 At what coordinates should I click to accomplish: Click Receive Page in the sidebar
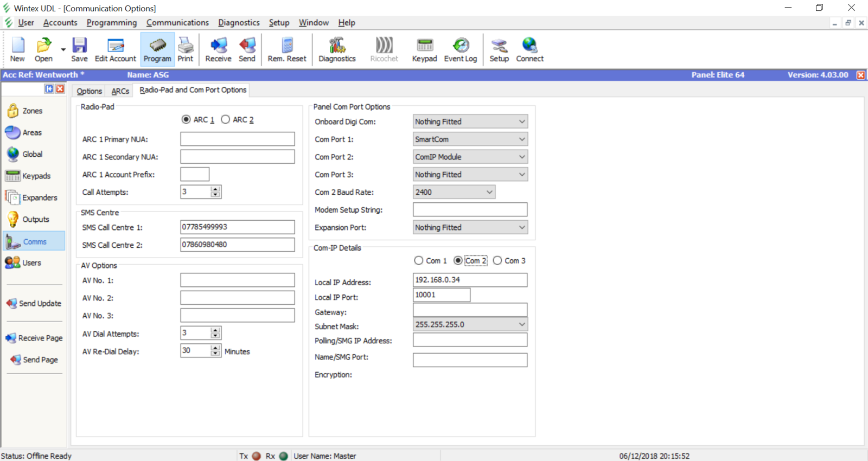click(x=40, y=338)
